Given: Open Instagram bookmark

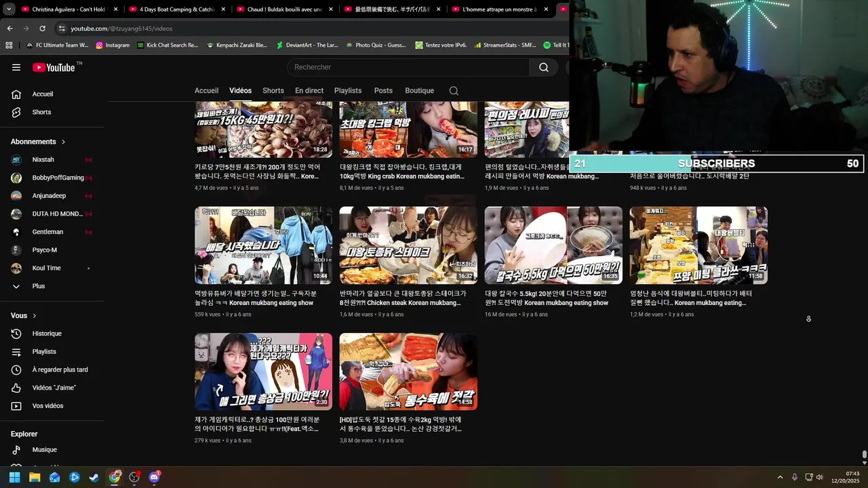Looking at the screenshot, I should click(113, 45).
